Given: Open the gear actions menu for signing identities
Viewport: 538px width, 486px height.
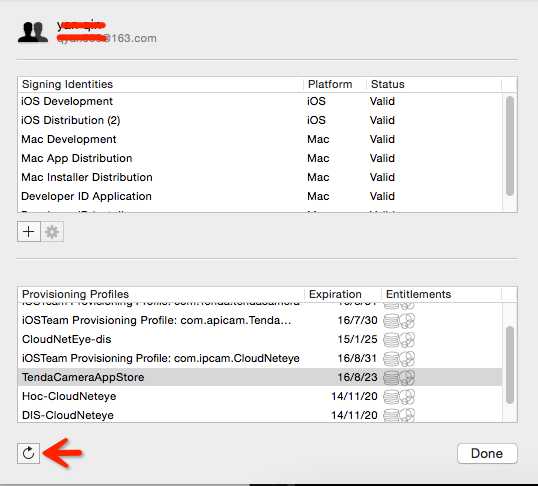Looking at the screenshot, I should pyautogui.click(x=52, y=232).
